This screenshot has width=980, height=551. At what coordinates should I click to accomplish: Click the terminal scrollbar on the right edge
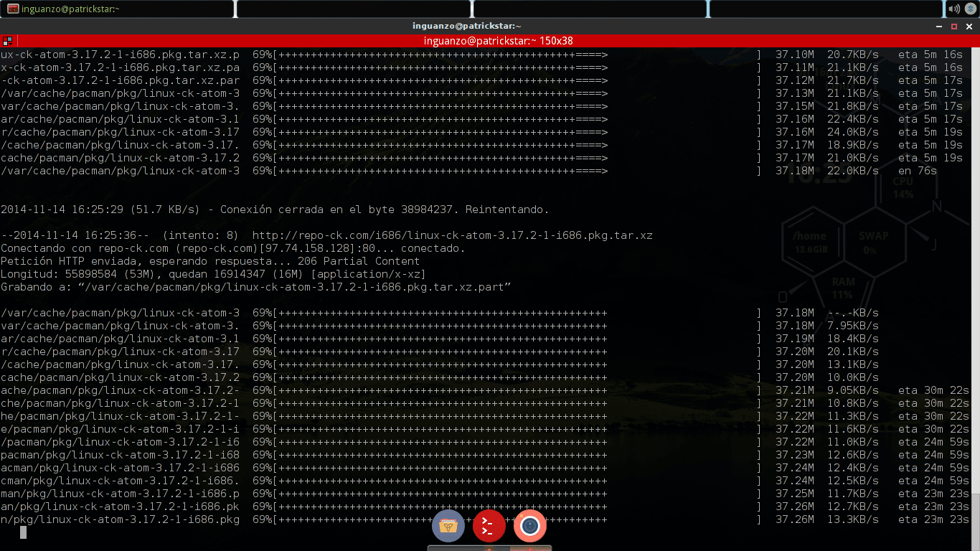pyautogui.click(x=976, y=287)
